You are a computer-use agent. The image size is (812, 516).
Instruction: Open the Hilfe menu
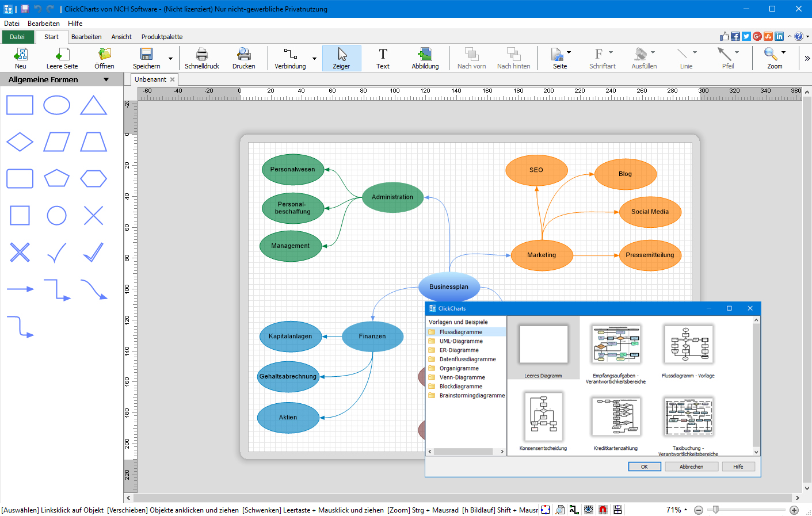pyautogui.click(x=75, y=24)
